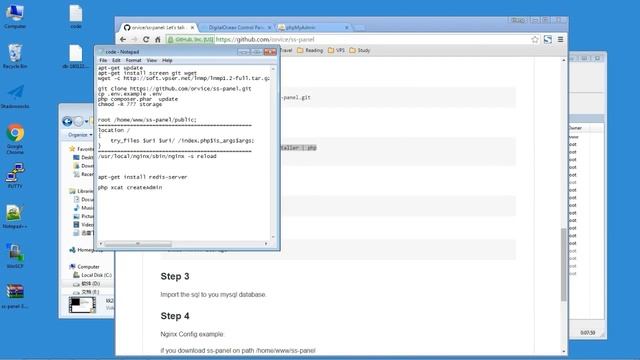
Task: Open the PuTTY desktop shortcut
Action: point(15,176)
